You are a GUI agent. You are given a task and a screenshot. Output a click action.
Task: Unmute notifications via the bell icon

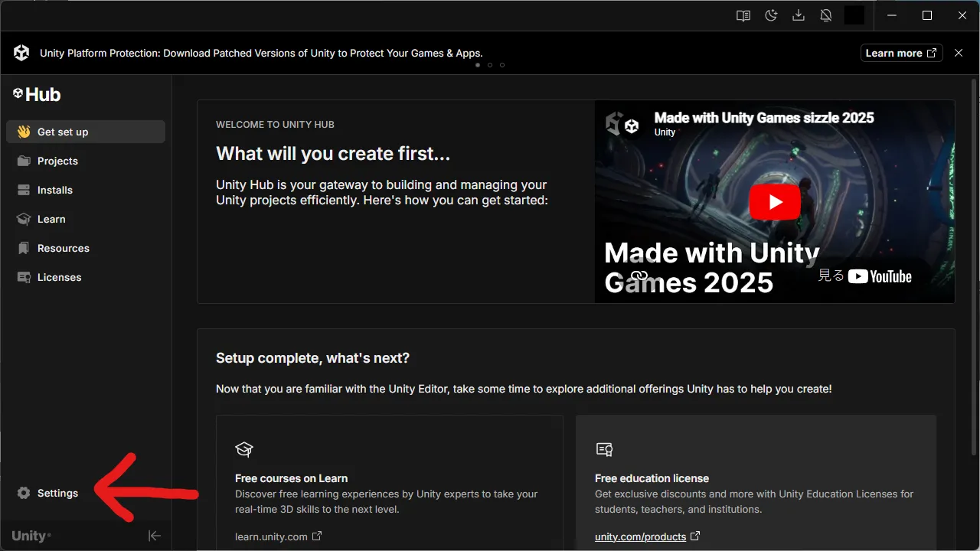click(826, 15)
